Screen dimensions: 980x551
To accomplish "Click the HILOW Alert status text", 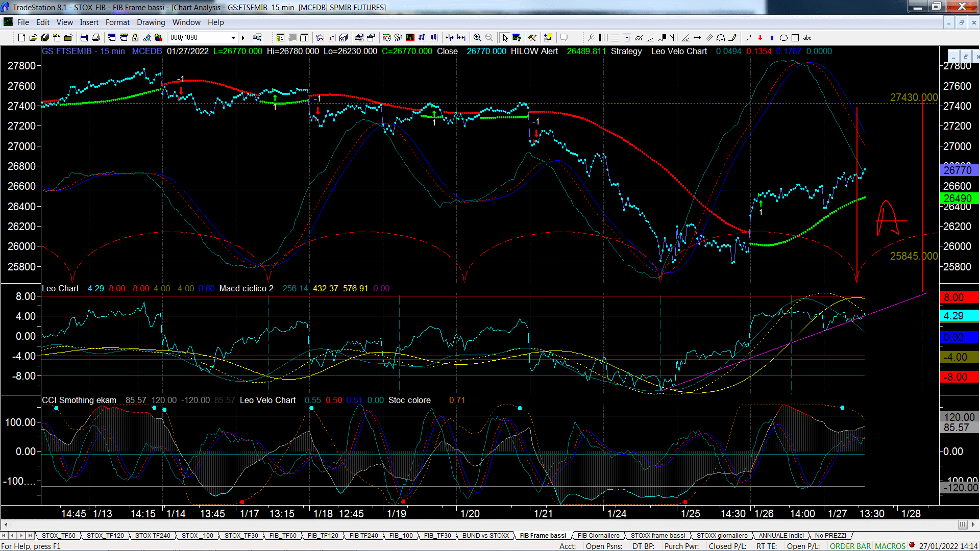I will pyautogui.click(x=534, y=51).
